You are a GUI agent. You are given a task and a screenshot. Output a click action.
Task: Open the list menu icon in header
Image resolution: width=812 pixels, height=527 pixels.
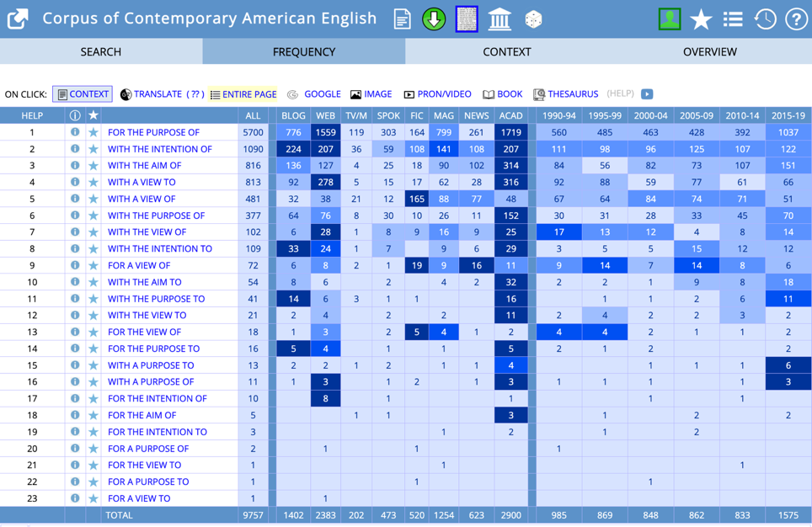(733, 19)
